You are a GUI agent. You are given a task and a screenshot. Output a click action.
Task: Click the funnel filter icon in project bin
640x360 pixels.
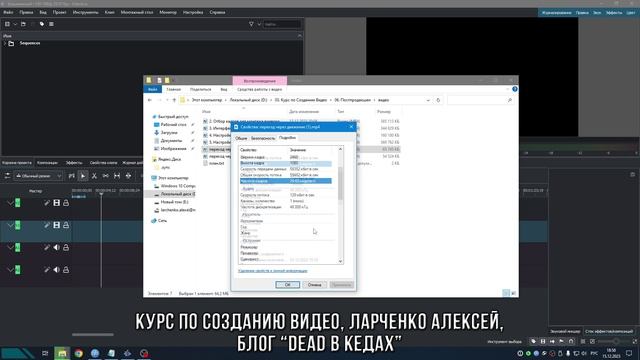251,24
